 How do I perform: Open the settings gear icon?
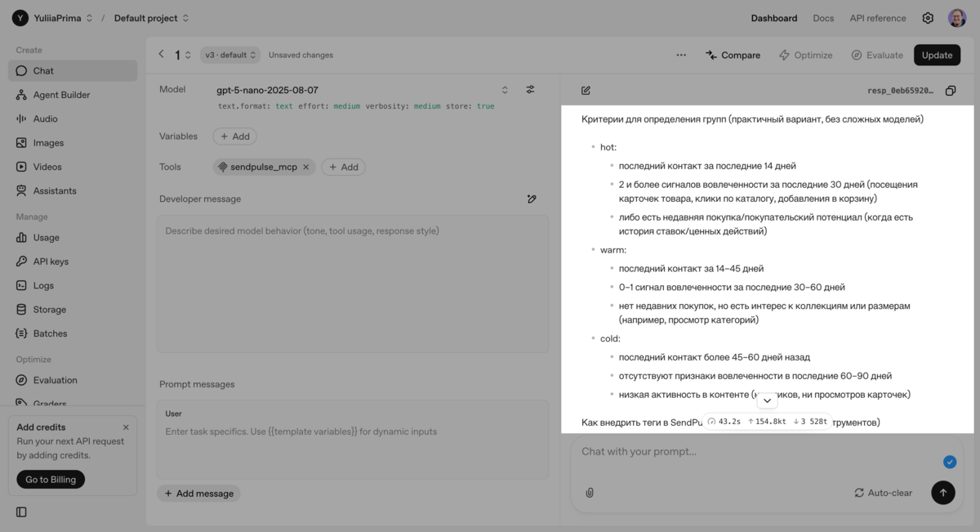coord(928,18)
